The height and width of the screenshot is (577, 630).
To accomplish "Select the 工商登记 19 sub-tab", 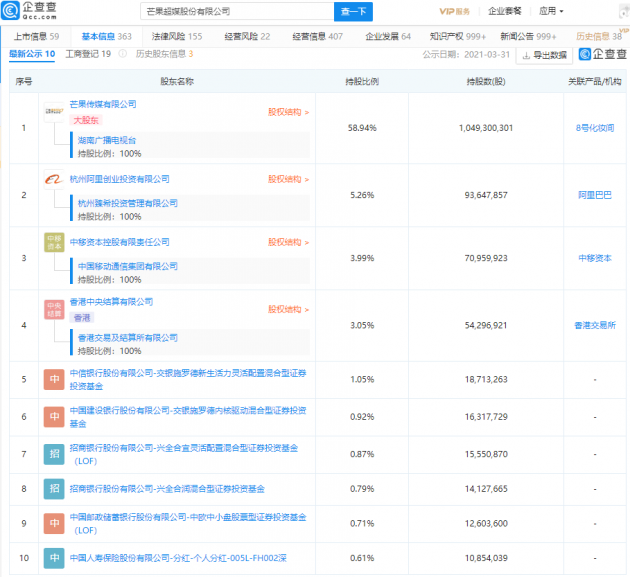I will (87, 54).
